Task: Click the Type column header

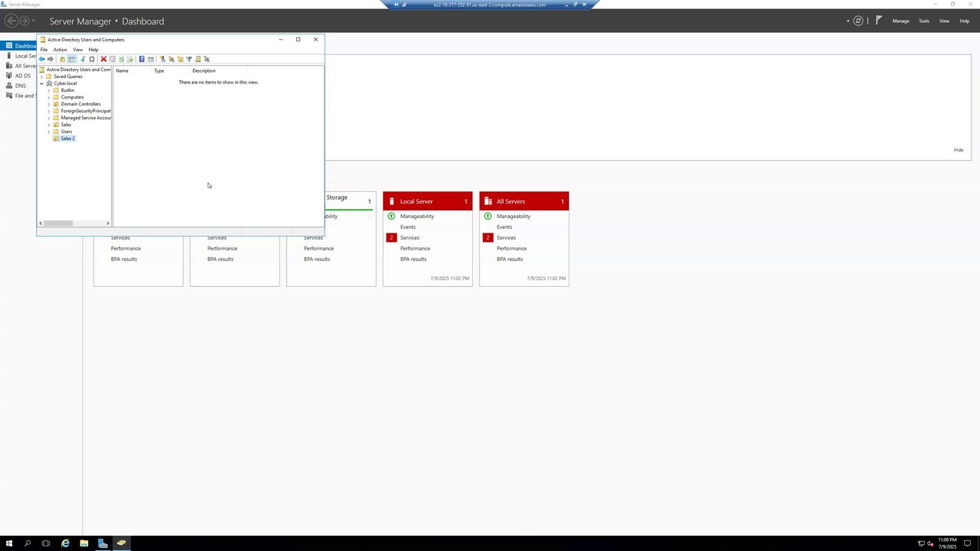Action: point(171,70)
